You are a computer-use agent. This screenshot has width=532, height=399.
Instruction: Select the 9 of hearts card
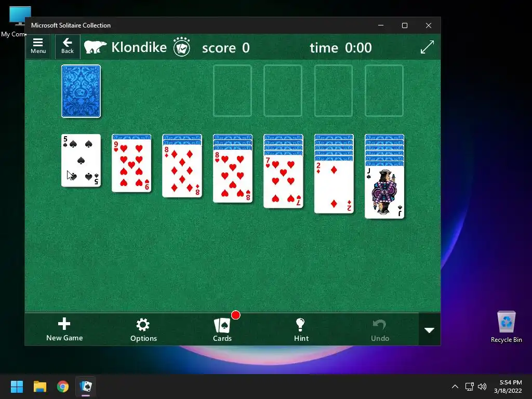[x=131, y=166]
